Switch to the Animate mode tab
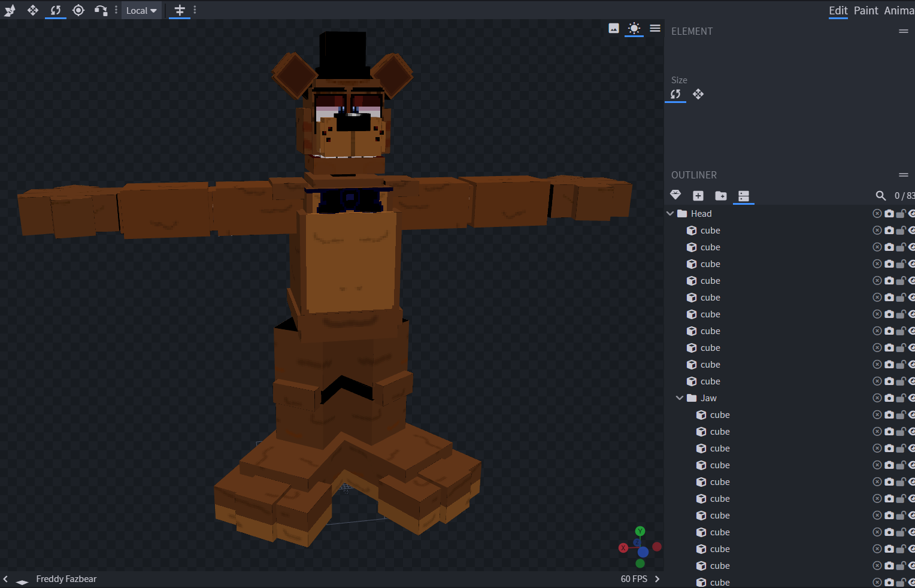The image size is (915, 588). [x=899, y=10]
